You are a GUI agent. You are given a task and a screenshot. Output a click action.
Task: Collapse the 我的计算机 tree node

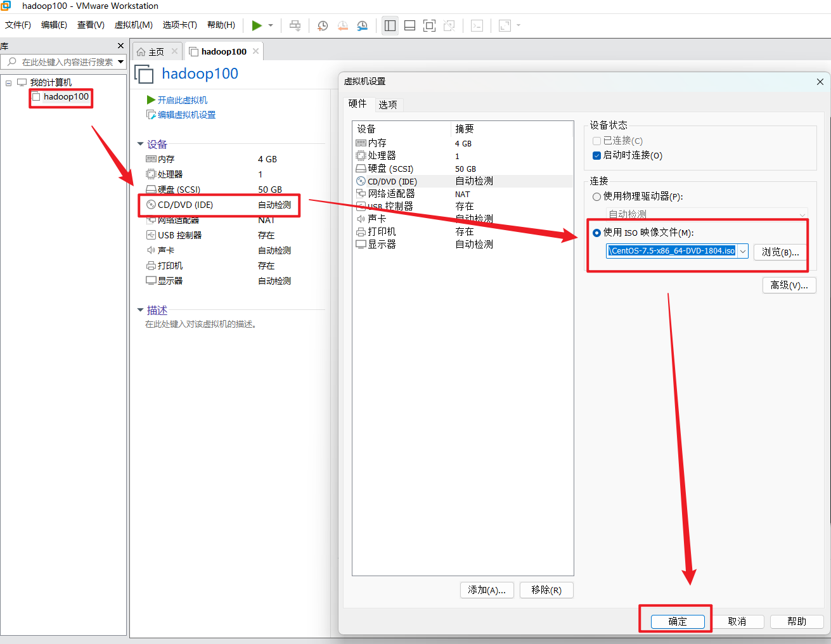click(8, 83)
